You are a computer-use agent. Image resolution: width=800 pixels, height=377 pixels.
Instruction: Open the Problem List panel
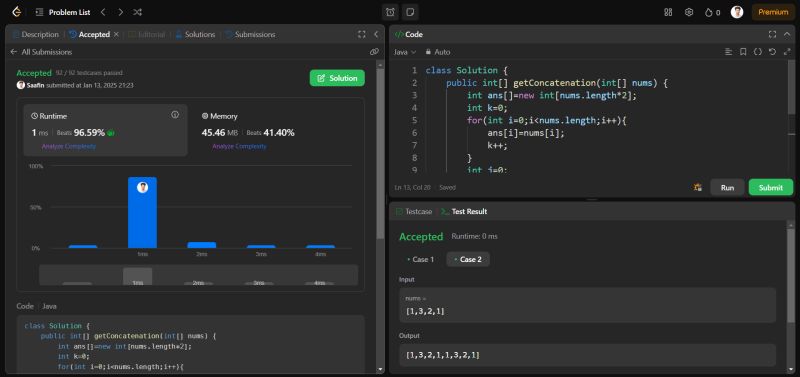tap(63, 12)
